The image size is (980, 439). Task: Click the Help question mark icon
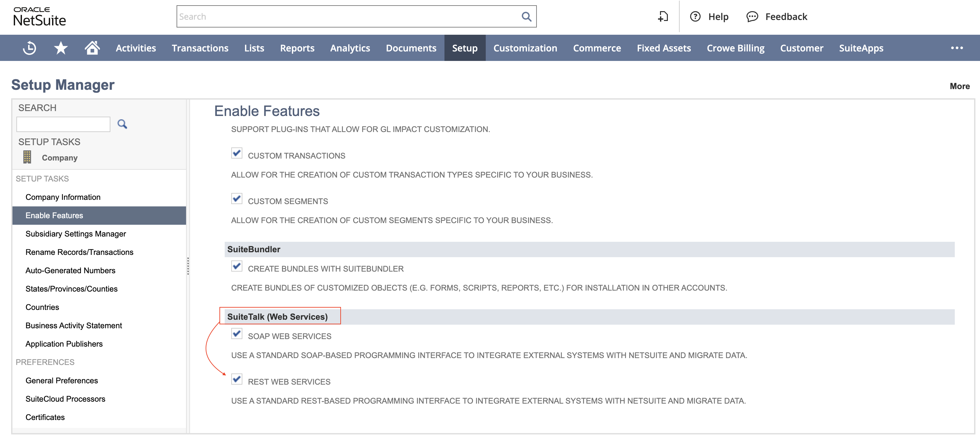[x=695, y=16]
